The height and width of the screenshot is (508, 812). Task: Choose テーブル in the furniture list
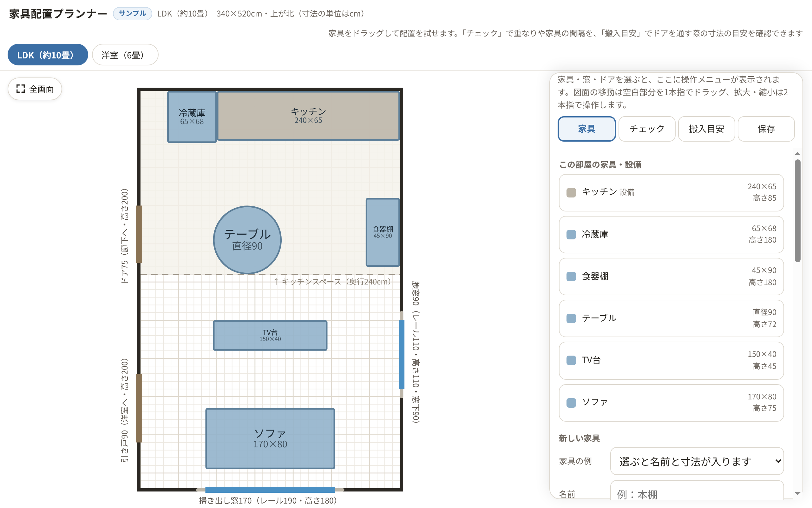(x=671, y=318)
